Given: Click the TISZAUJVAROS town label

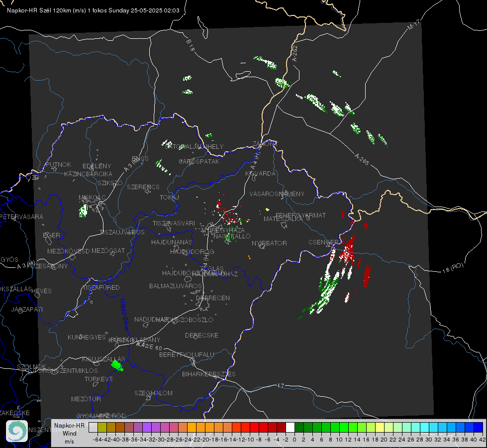Looking at the screenshot, I should [x=122, y=232].
